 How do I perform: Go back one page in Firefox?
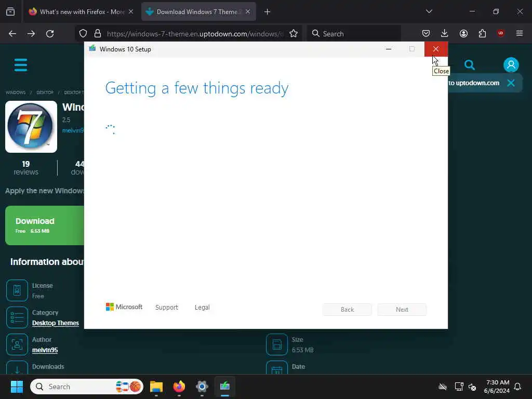pos(12,34)
